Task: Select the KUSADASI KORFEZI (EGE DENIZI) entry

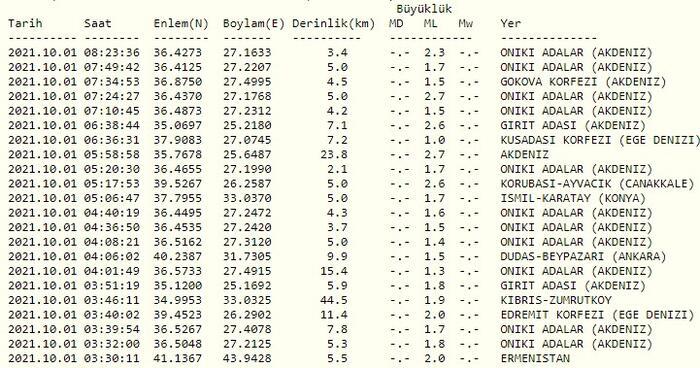Action: tap(600, 141)
